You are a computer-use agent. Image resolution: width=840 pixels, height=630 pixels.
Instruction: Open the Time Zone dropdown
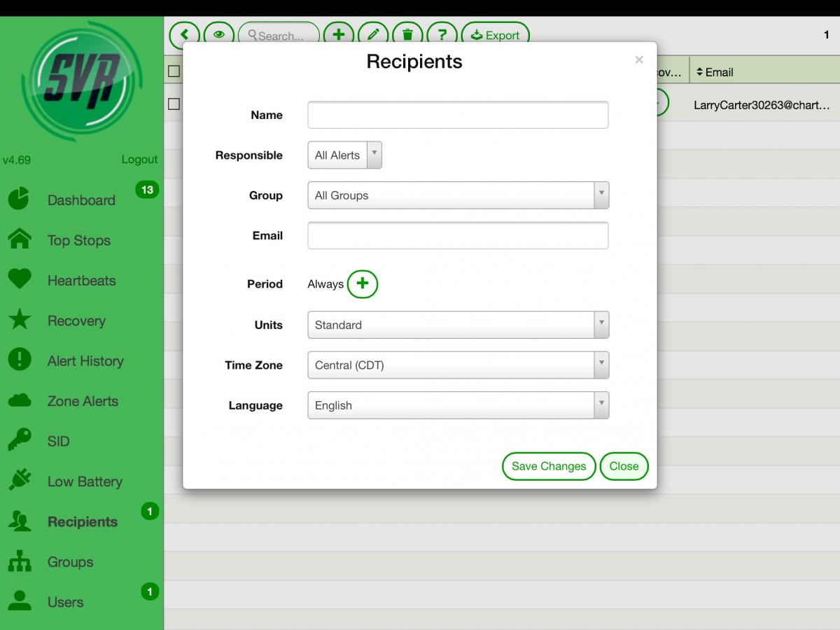458,365
